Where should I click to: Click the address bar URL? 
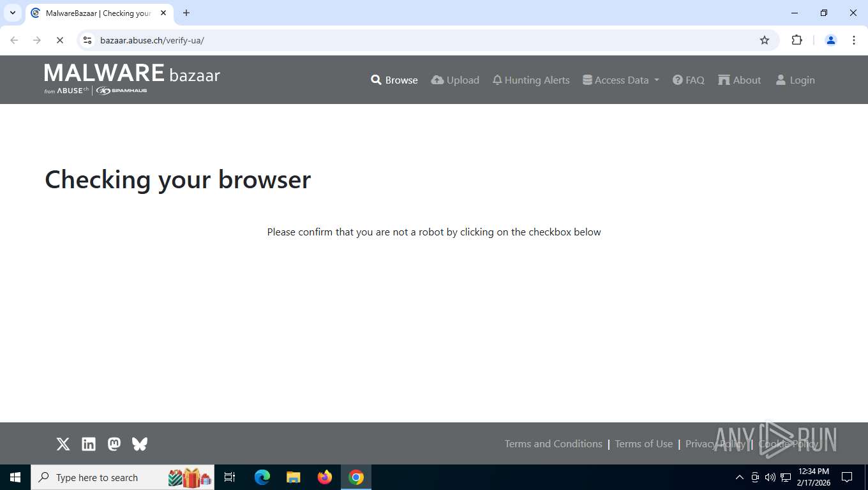pyautogui.click(x=152, y=40)
